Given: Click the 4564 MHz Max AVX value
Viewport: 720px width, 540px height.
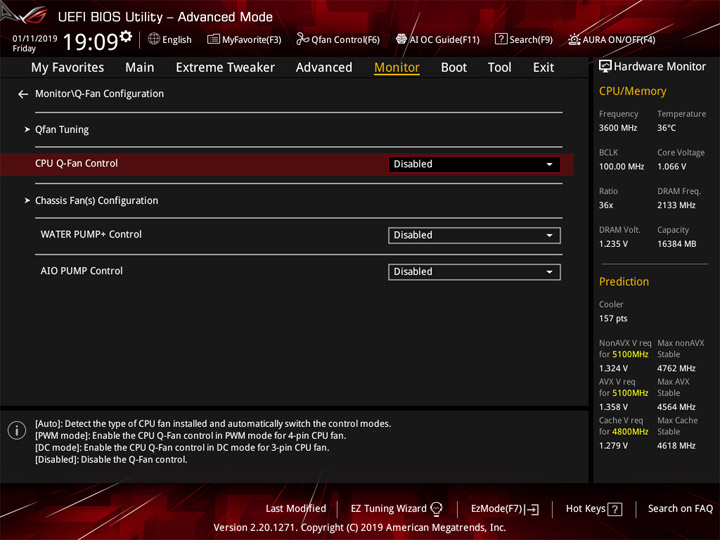Looking at the screenshot, I should click(676, 407).
